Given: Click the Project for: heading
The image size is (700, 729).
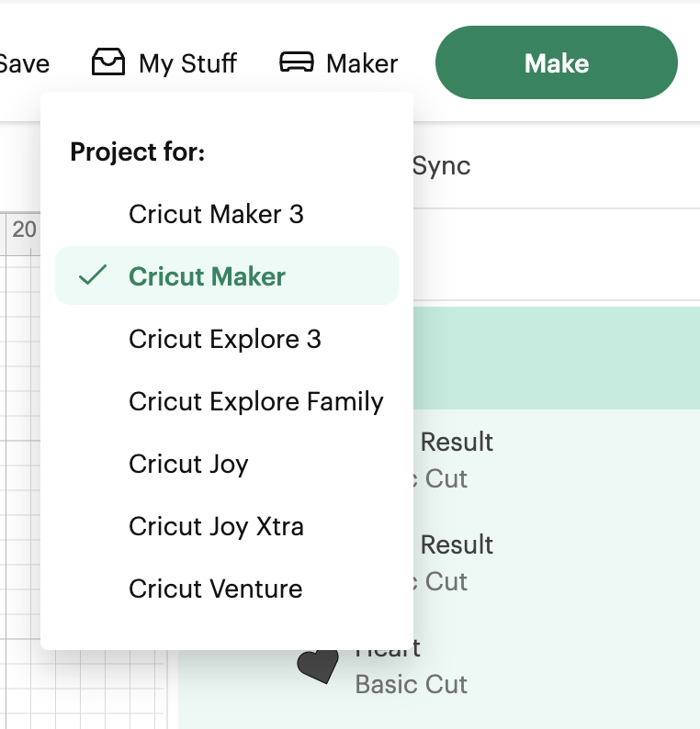Looking at the screenshot, I should click(x=138, y=152).
